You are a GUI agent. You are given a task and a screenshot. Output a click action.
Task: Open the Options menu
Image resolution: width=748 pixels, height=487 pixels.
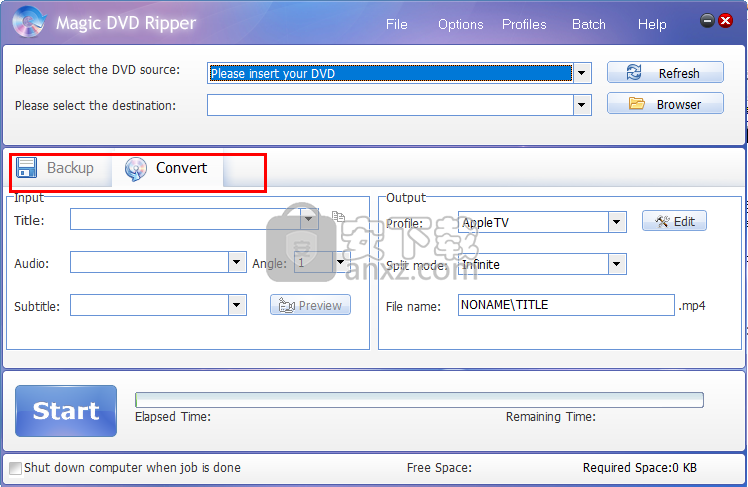pyautogui.click(x=461, y=24)
